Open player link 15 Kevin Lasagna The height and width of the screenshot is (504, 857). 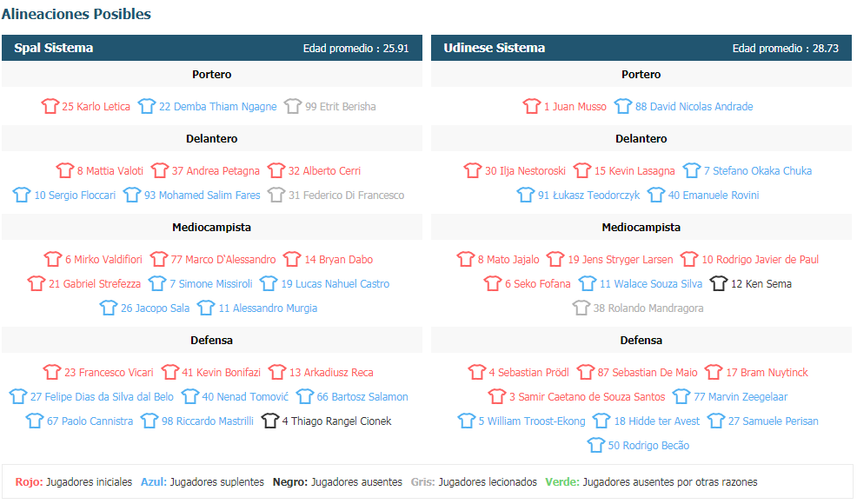click(634, 171)
